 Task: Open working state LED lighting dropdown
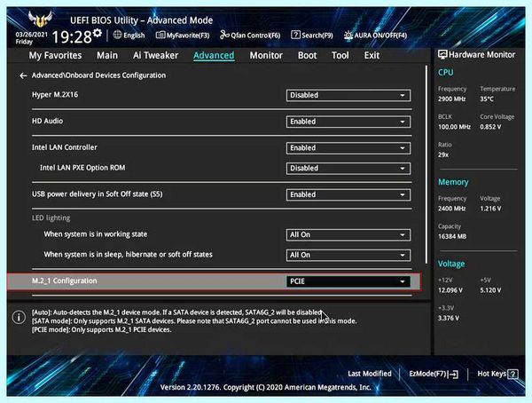348,235
